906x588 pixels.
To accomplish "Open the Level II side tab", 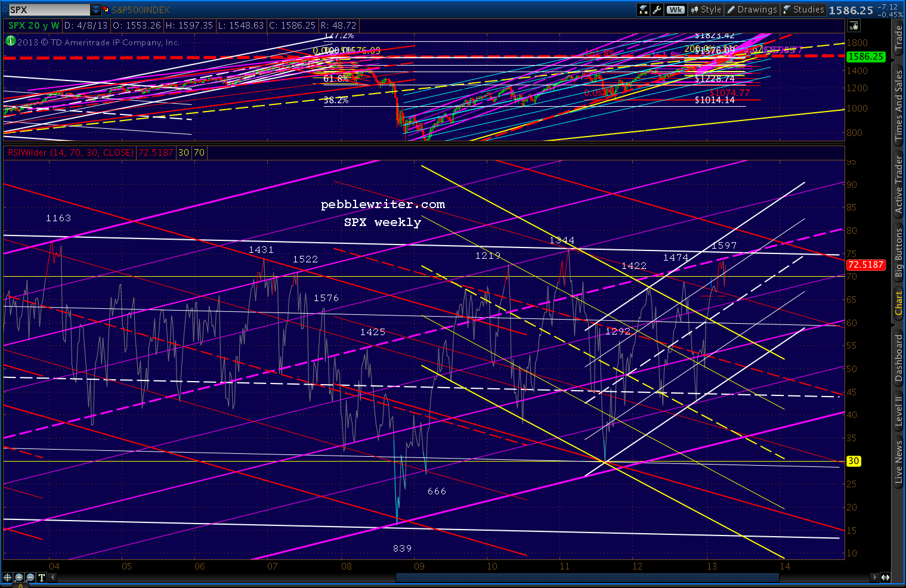I will click(x=898, y=411).
